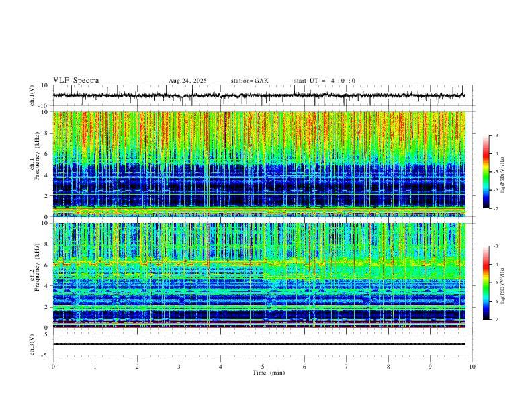Screen dimensions: 532x411
Task: Click the upper "log(PSD)(V²/Hz)" colorbar label
Action: click(502, 175)
